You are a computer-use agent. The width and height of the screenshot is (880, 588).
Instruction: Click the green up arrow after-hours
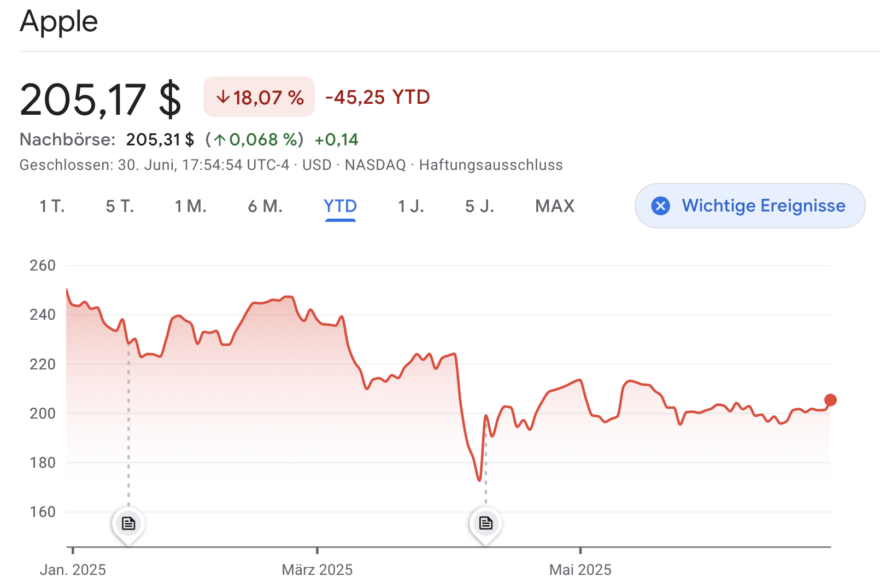pos(220,140)
